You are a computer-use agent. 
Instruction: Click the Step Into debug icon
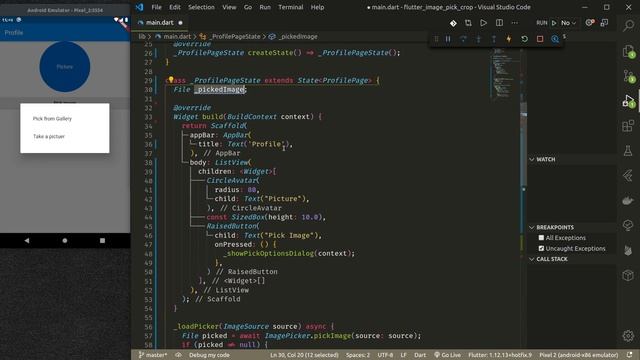tap(478, 39)
